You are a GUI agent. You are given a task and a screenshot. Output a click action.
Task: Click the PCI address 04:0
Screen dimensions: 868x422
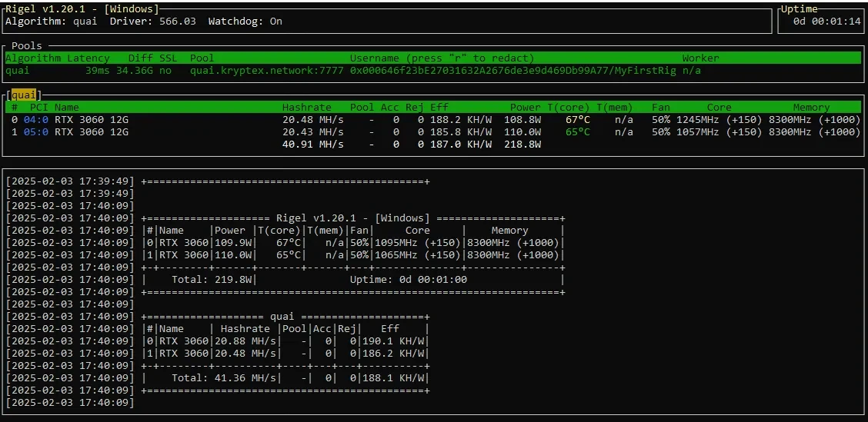pyautogui.click(x=36, y=120)
